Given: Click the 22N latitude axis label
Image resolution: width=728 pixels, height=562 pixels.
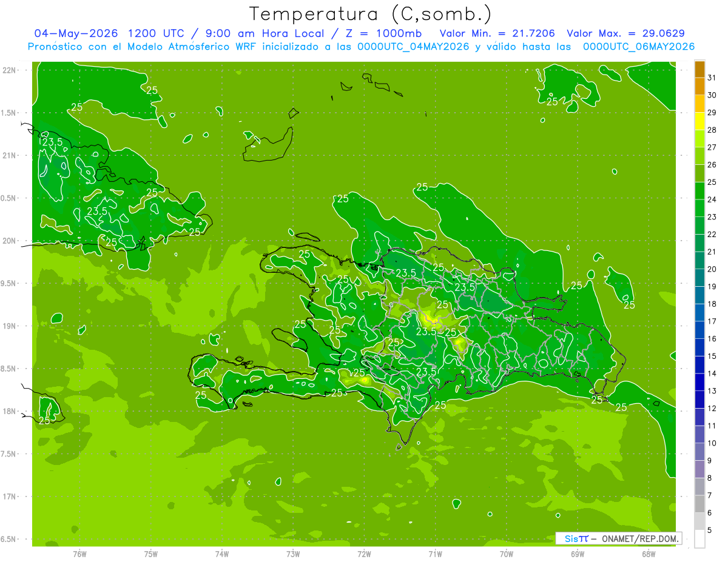Looking at the screenshot, I should point(9,70).
